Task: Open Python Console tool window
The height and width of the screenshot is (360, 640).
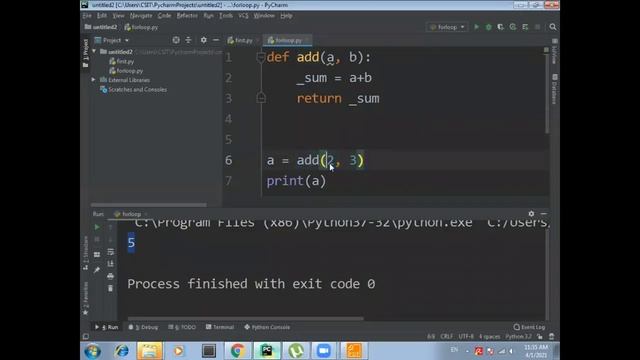Action: (267, 327)
